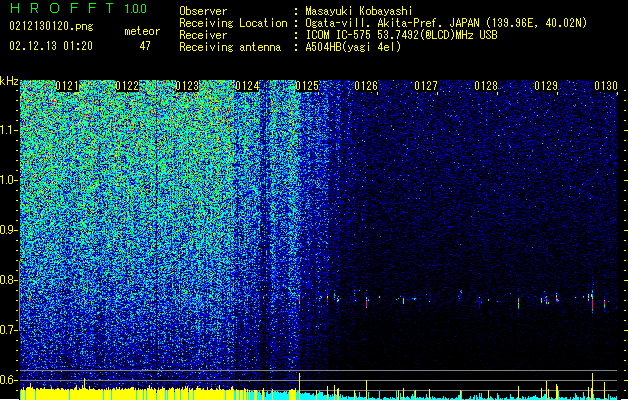The height and width of the screenshot is (400, 629).
Task: Click the Ogata-vill. Akita-Pref. JAPAN location text
Action: coord(446,23)
